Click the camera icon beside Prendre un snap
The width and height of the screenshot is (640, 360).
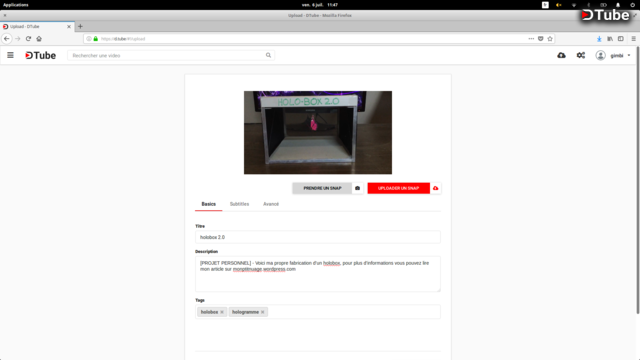click(358, 188)
